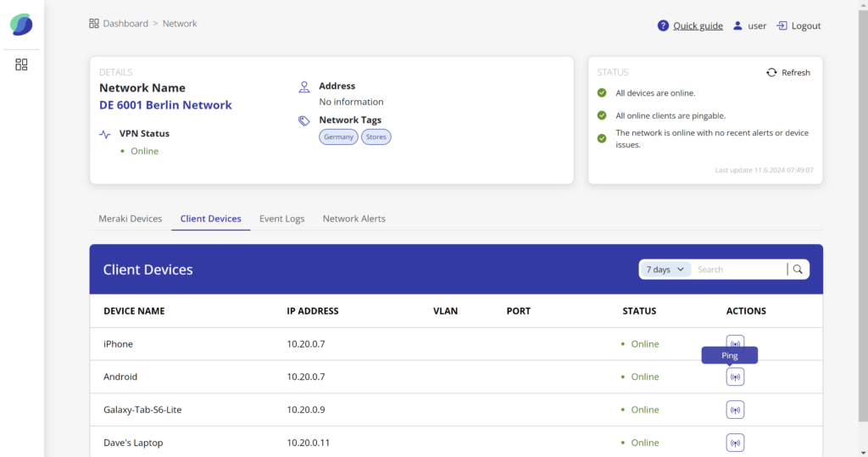This screenshot has width=868, height=457.
Task: Expand the 7 days time range dropdown
Action: (x=665, y=270)
